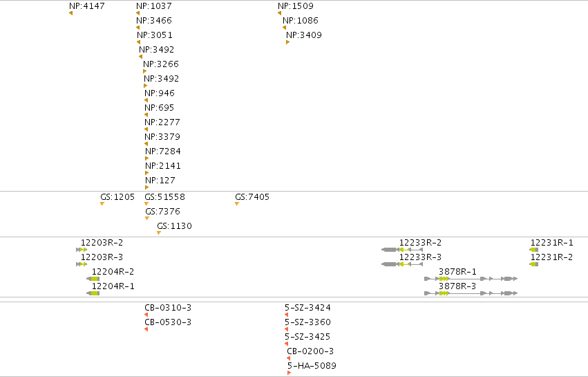This screenshot has width=588, height=377.
Task: Click the GS:7405 insertion label
Action: pyautogui.click(x=252, y=197)
